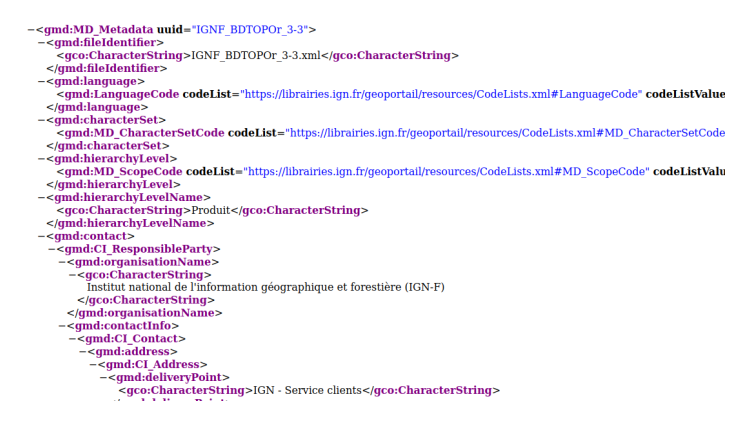The height and width of the screenshot is (424, 755).
Task: Collapse the gmd:organisationName node
Action: (x=62, y=262)
